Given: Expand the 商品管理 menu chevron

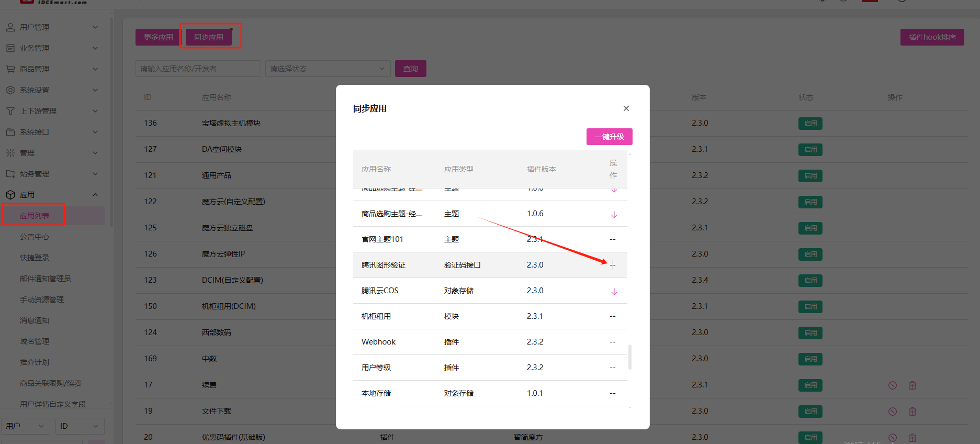Looking at the screenshot, I should pos(95,69).
